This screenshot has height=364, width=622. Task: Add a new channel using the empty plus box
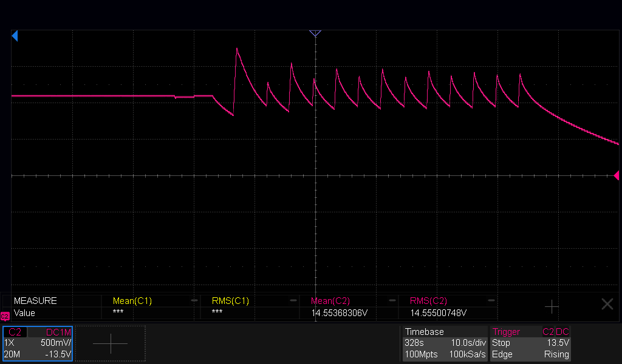pyautogui.click(x=111, y=343)
